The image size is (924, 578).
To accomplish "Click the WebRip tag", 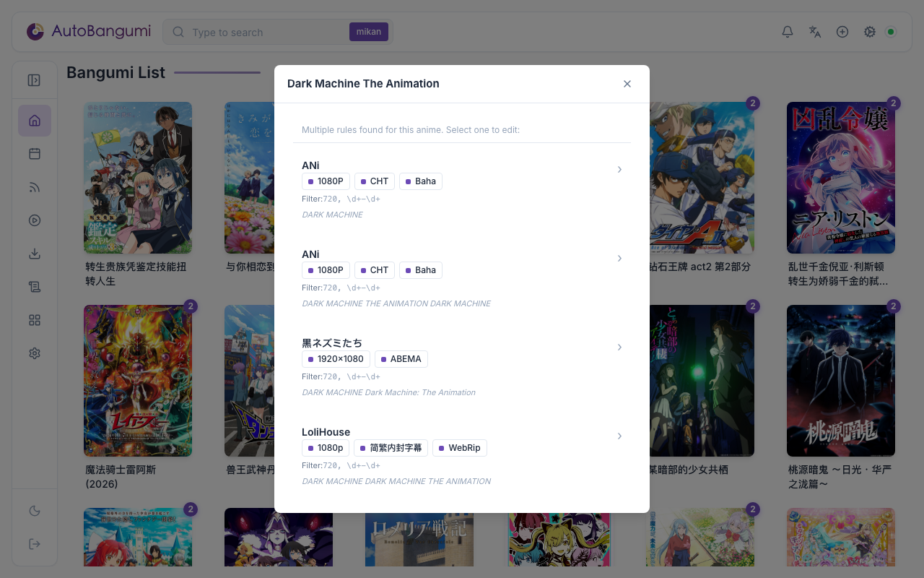I will point(460,448).
